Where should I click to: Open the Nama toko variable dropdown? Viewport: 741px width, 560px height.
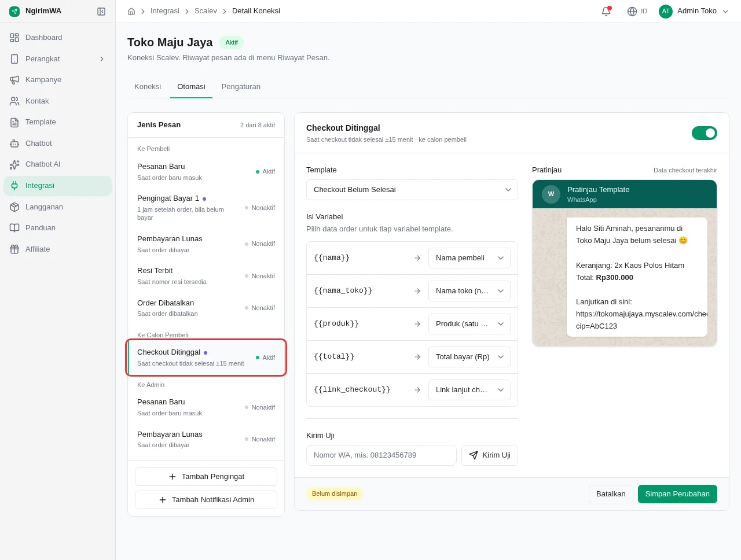click(x=469, y=291)
